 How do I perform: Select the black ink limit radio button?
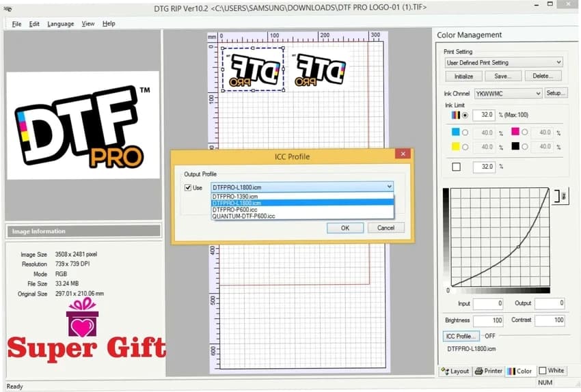point(525,147)
